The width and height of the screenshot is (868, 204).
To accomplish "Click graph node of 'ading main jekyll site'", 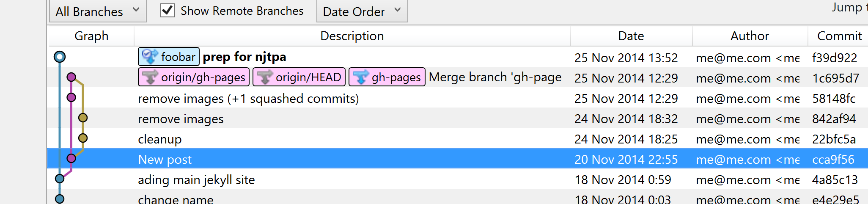I will (60, 179).
